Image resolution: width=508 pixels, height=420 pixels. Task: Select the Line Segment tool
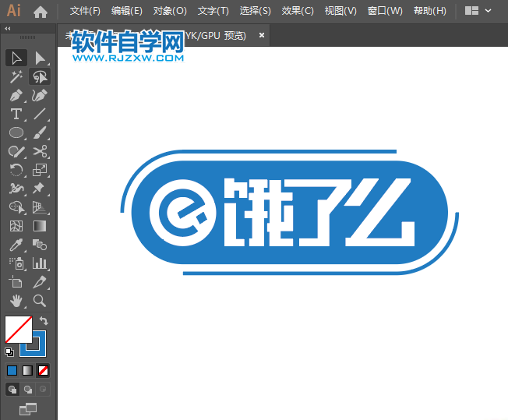tap(40, 114)
